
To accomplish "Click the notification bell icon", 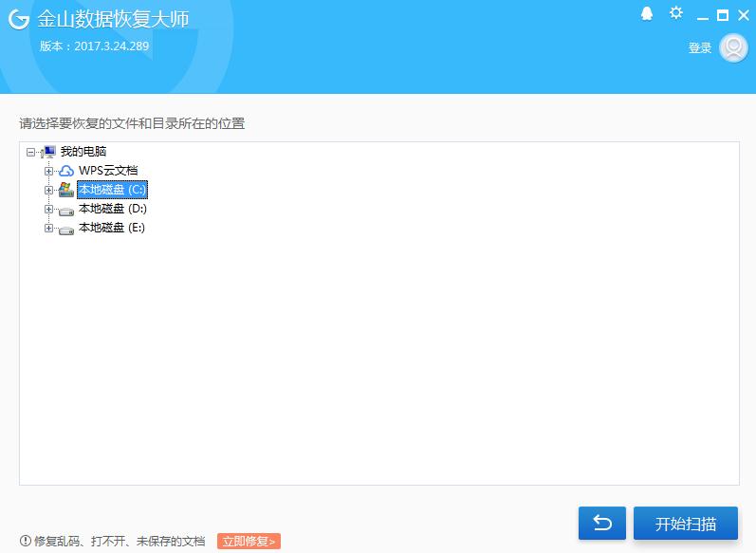I will pyautogui.click(x=647, y=14).
